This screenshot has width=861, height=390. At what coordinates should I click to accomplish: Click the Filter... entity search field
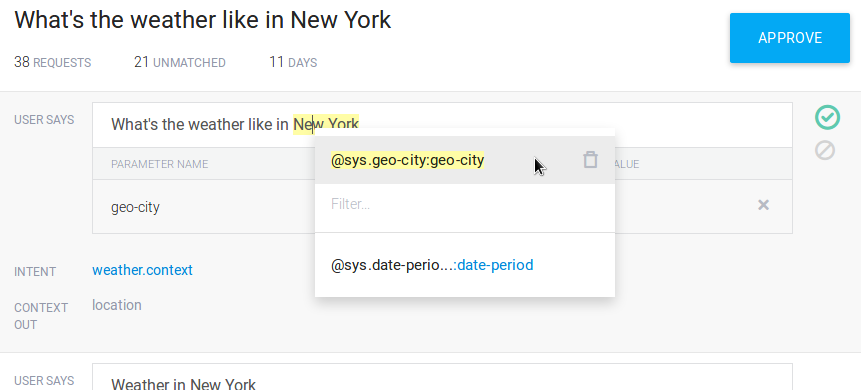[465, 205]
